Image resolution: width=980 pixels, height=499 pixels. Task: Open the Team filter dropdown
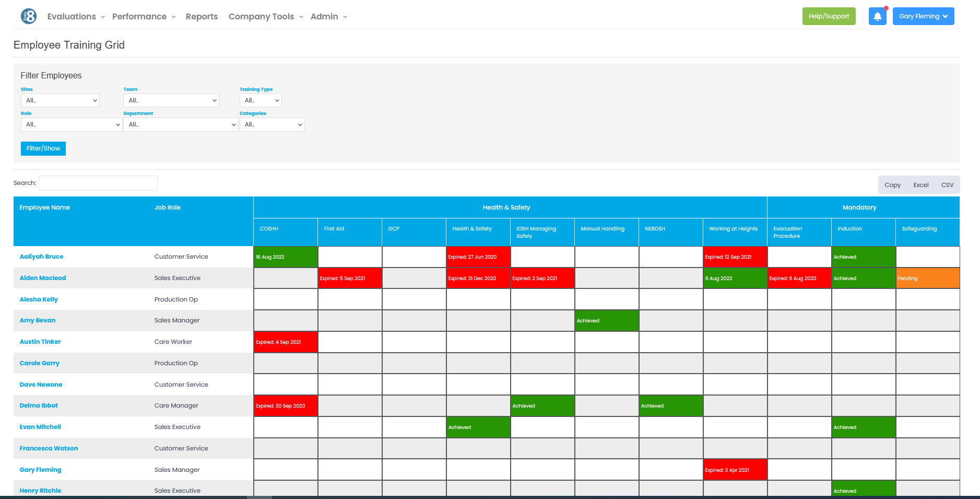pyautogui.click(x=171, y=100)
